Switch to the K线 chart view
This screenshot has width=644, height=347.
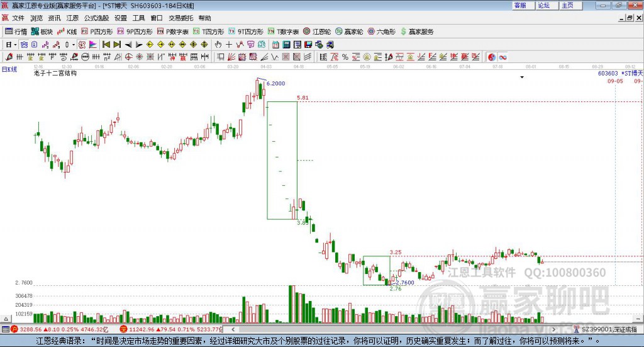click(x=67, y=31)
